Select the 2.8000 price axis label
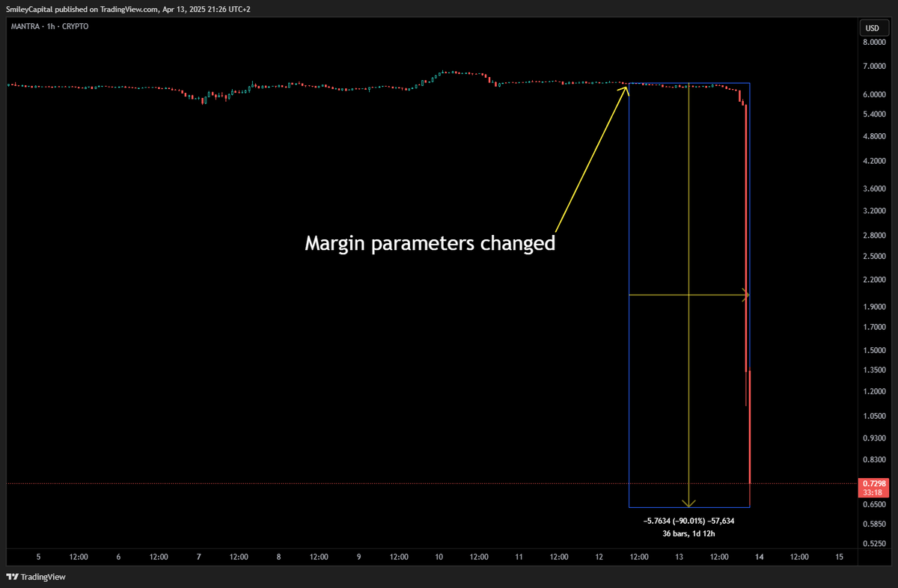The width and height of the screenshot is (898, 588). tap(875, 235)
